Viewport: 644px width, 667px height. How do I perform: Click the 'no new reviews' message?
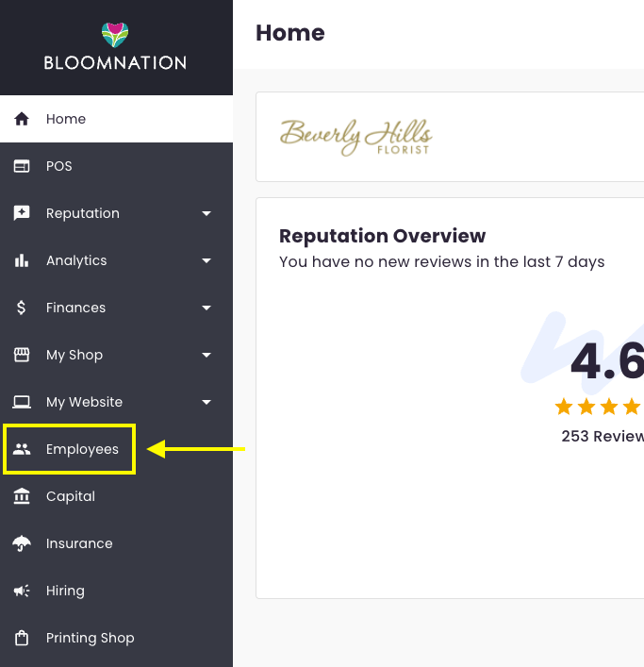click(441, 262)
